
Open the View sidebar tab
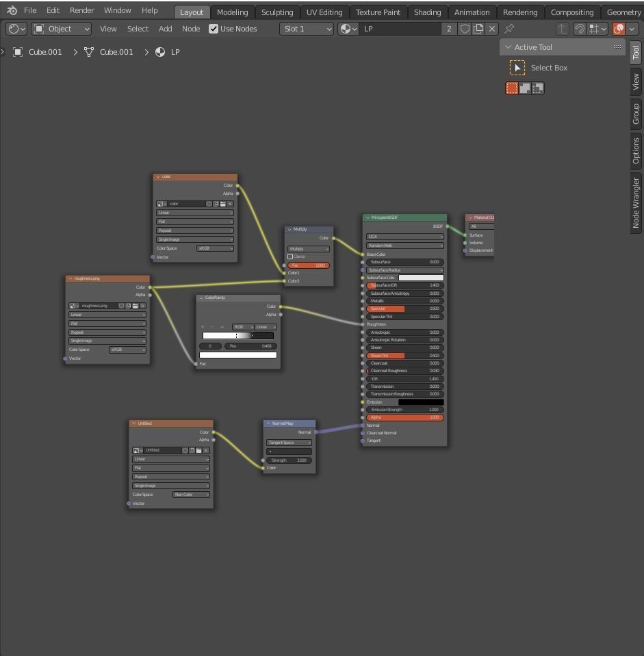(x=636, y=81)
